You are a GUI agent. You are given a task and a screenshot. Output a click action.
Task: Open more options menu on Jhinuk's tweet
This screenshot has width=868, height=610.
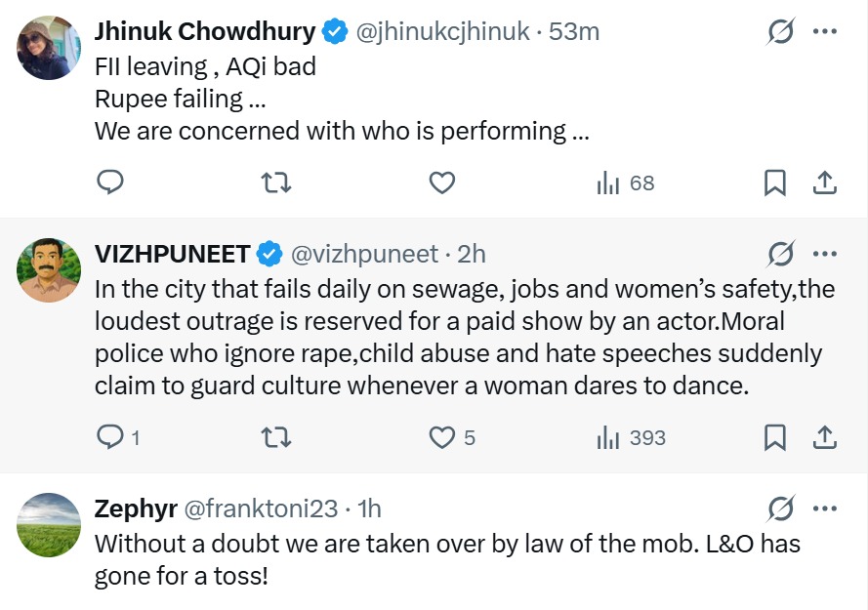click(x=825, y=32)
